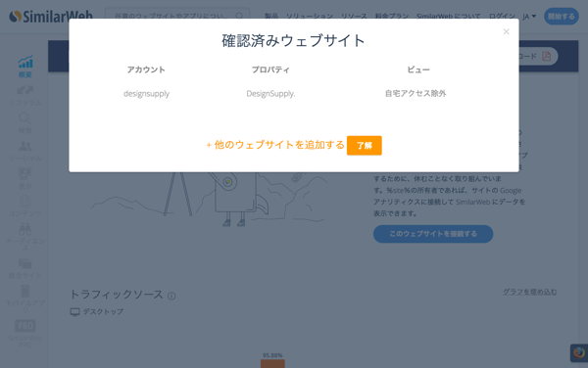Click the アカウント column header

click(x=146, y=69)
